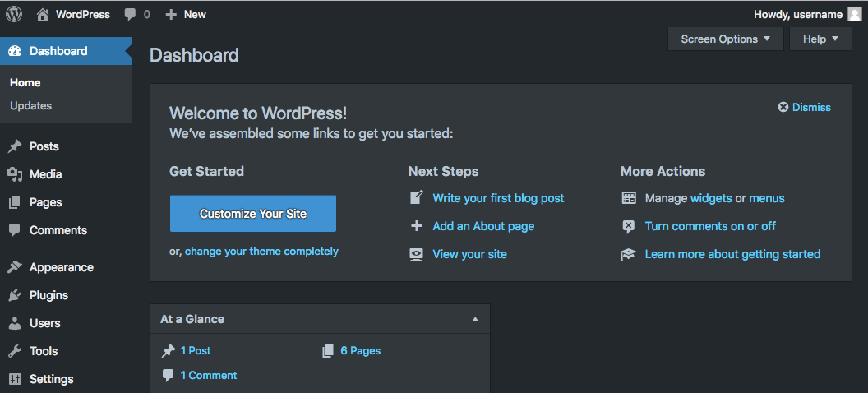This screenshot has height=393, width=868.
Task: Expand the Screen Options dropdown
Action: click(x=725, y=39)
